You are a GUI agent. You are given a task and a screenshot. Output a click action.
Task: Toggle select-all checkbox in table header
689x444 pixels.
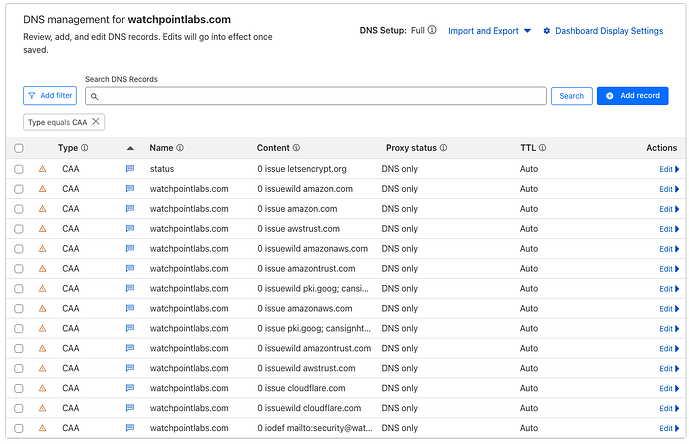[18, 148]
